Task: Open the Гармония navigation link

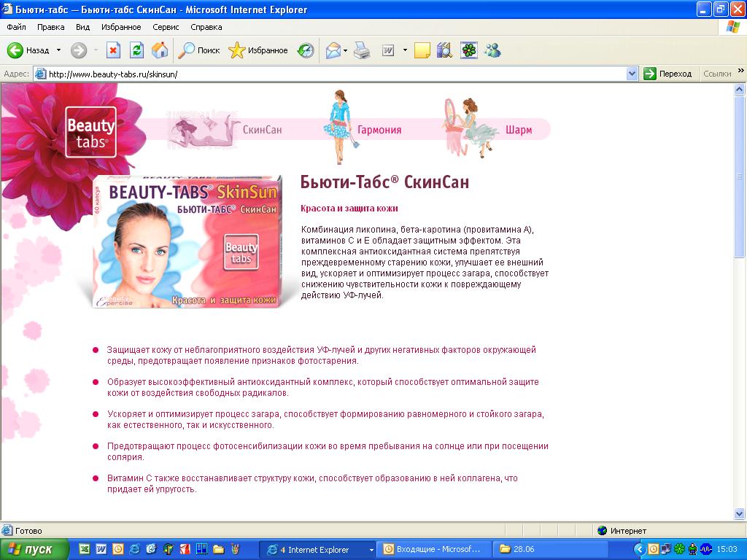Action: (379, 130)
